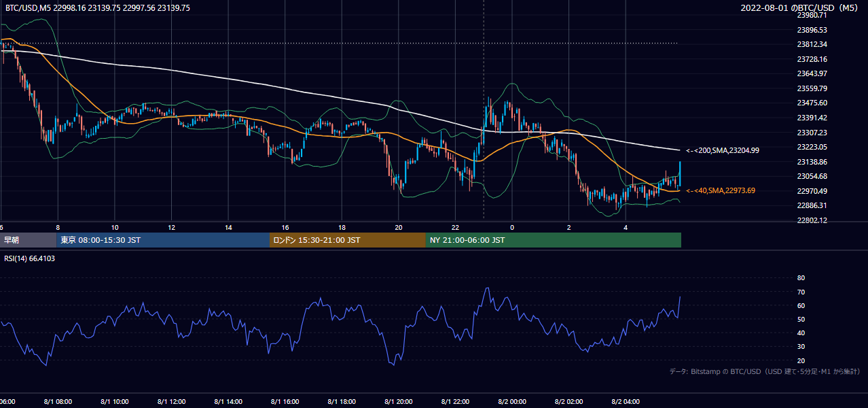Click the hour label 12 under the price chart

point(172,228)
